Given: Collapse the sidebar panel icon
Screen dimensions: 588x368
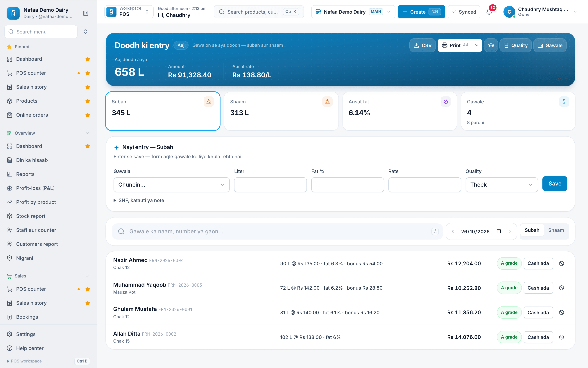Looking at the screenshot, I should click(x=85, y=13).
